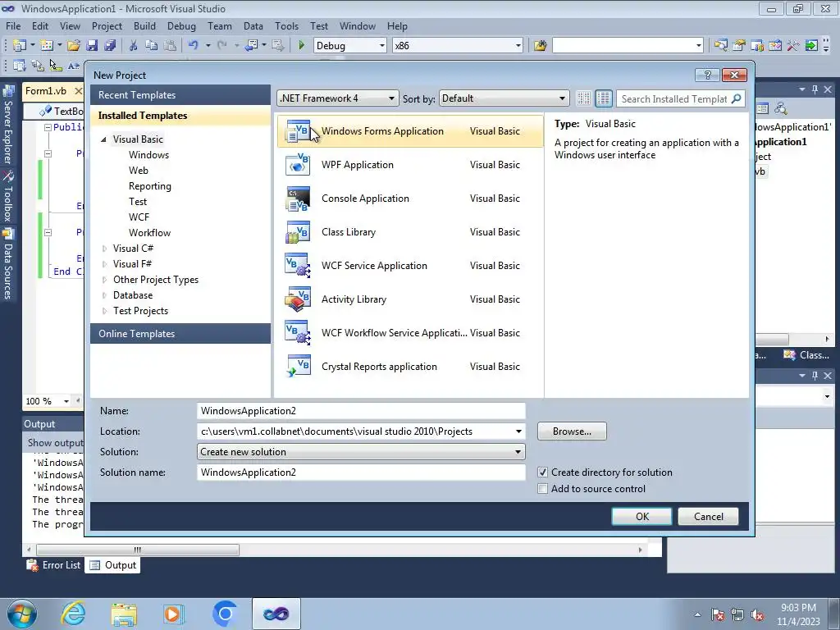Image resolution: width=840 pixels, height=630 pixels.
Task: Open Properties Window toolbar icon
Action: tap(739, 46)
